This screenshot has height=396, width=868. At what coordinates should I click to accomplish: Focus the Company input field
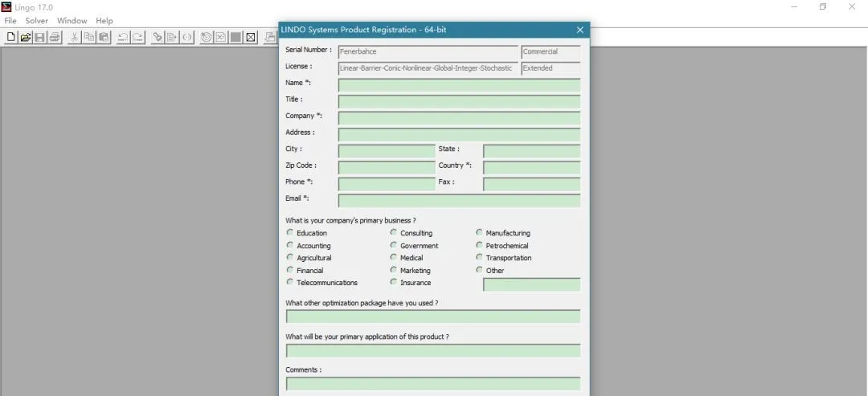tap(460, 118)
